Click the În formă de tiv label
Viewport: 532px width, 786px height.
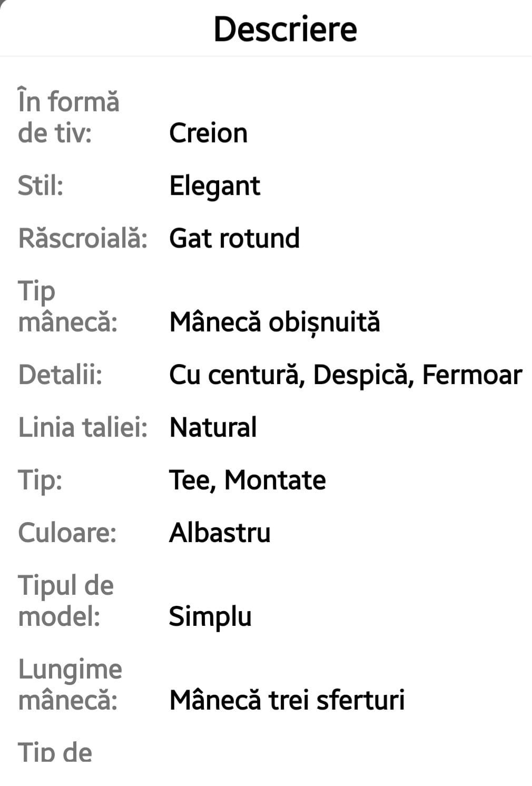point(68,117)
